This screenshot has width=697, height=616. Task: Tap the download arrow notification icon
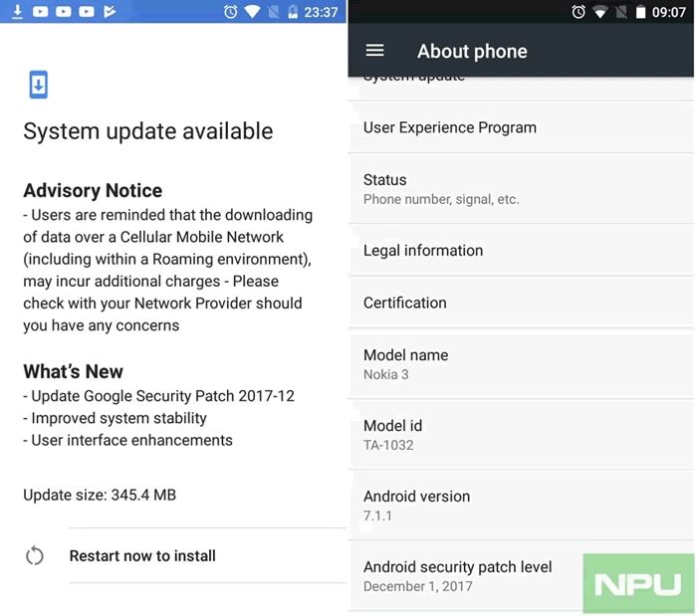[17, 13]
